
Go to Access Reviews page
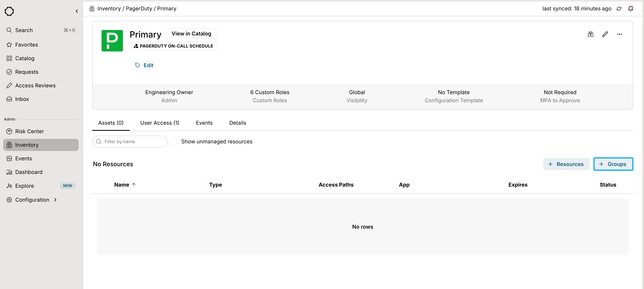[x=35, y=85]
